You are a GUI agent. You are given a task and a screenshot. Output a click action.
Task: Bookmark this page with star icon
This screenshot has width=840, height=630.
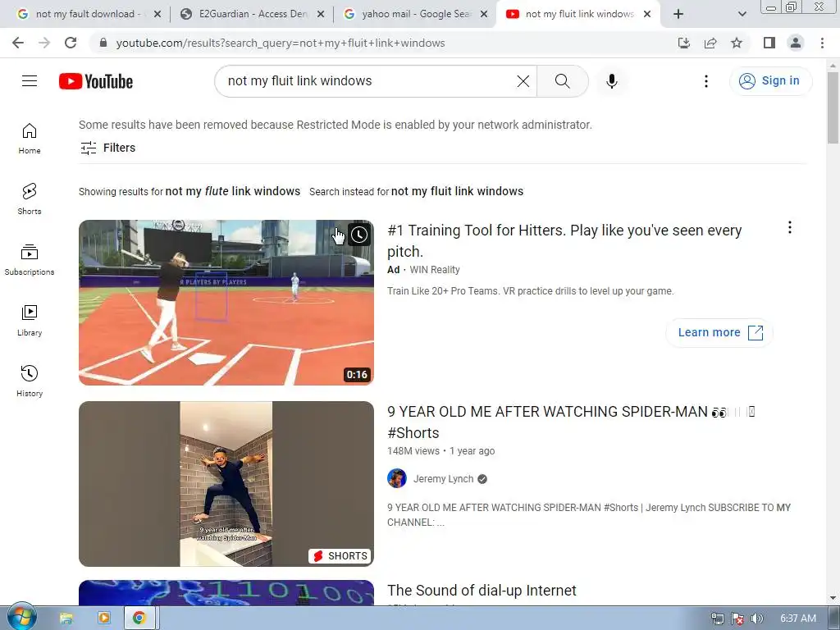737,43
